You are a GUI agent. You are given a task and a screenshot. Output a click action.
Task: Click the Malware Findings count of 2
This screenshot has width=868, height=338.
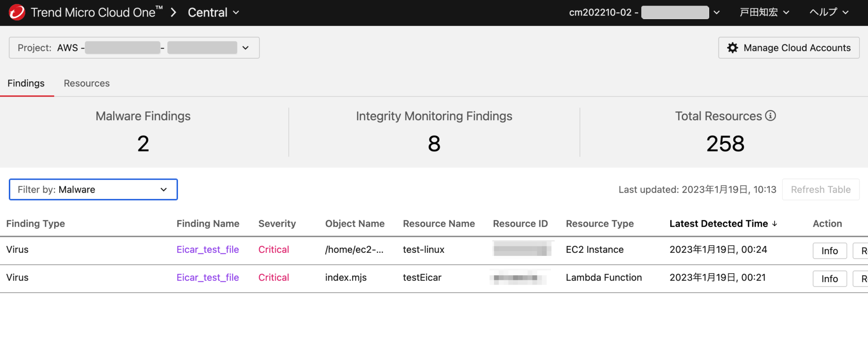pyautogui.click(x=143, y=144)
